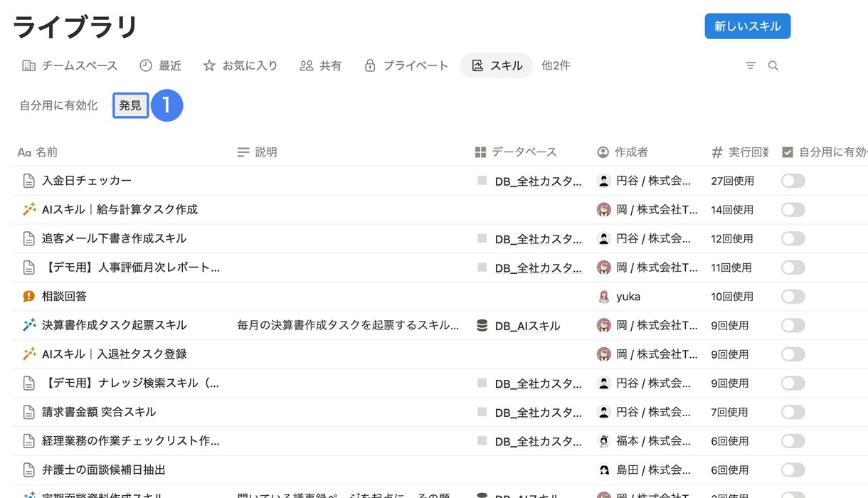Go to the プライベート tab

pyautogui.click(x=406, y=65)
